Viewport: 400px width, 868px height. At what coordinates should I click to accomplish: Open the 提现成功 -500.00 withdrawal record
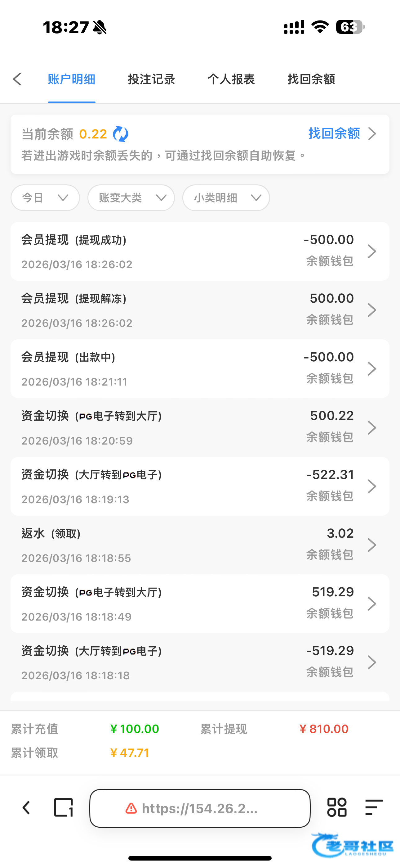(x=200, y=251)
